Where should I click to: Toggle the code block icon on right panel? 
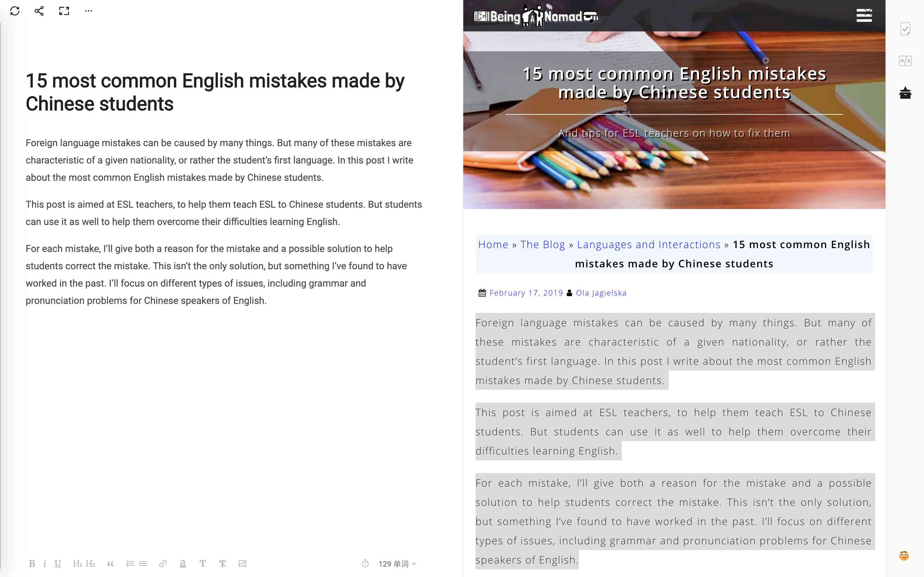[906, 61]
